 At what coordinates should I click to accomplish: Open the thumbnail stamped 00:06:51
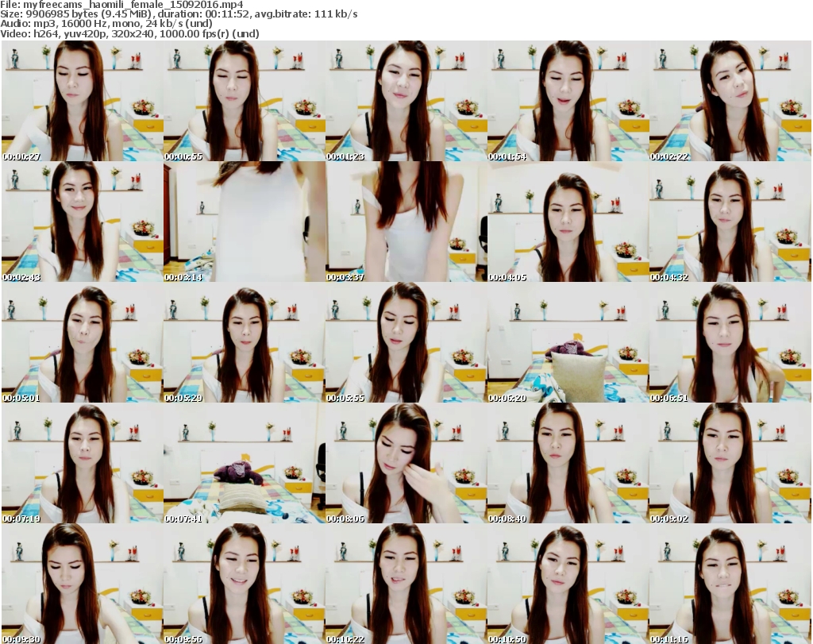[x=730, y=342]
